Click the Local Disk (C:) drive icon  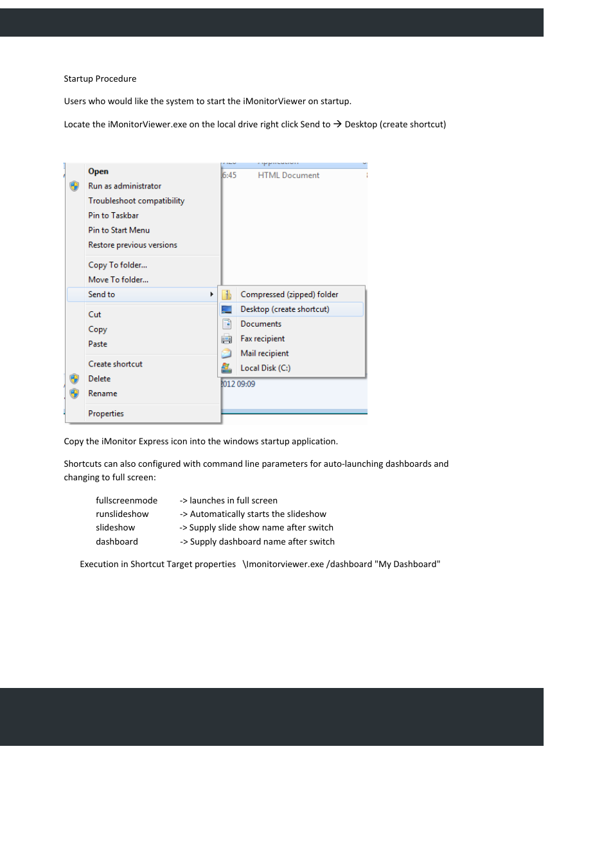227,368
